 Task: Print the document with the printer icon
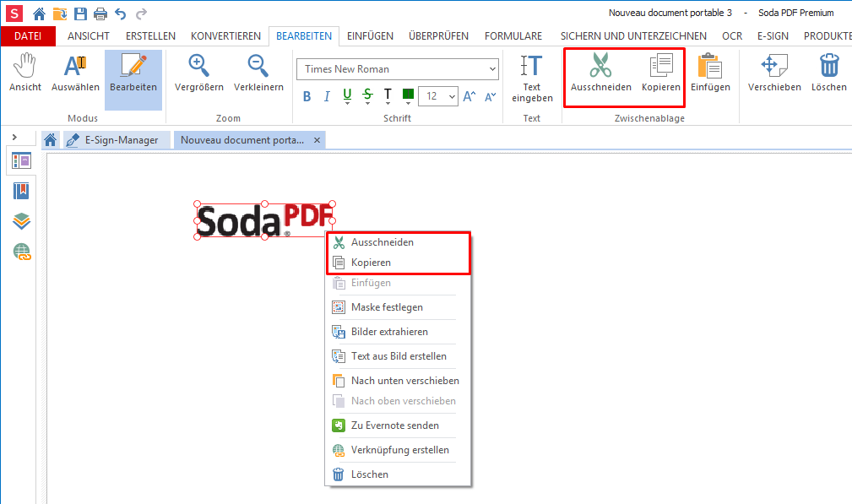(x=100, y=14)
